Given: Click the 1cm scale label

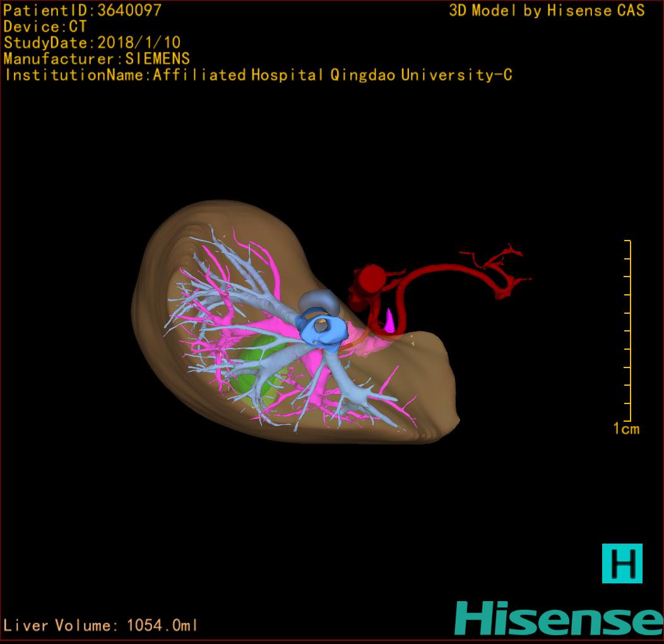Looking at the screenshot, I should pos(625,429).
